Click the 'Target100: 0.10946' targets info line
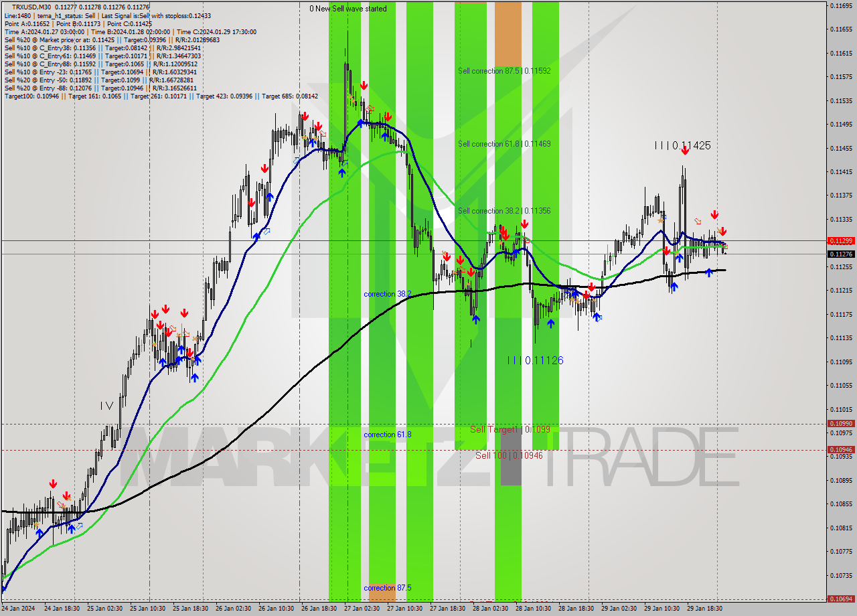Viewport: 857px width, 616px height. click(x=161, y=96)
